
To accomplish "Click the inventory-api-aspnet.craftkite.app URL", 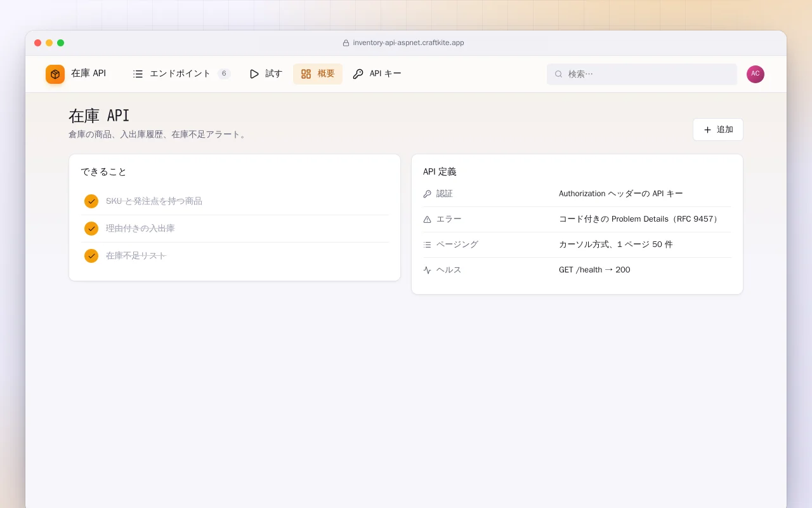I will click(409, 43).
